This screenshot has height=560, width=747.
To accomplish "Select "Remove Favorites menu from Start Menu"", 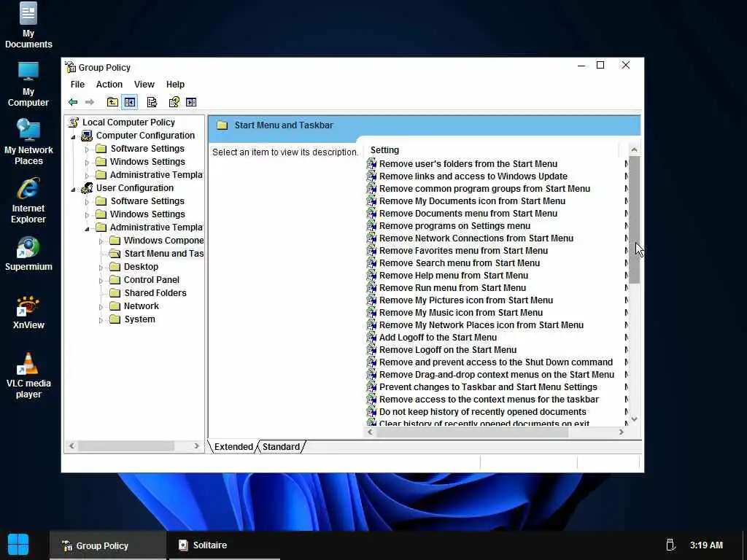I will 463,251.
